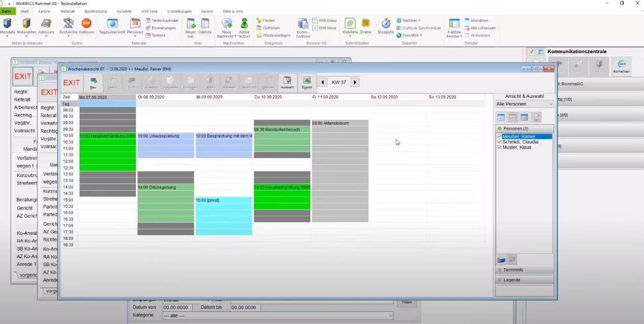Uncheck Meußel, Rainer in persons list
Image resolution: width=644 pixels, height=324 pixels.
tap(499, 136)
